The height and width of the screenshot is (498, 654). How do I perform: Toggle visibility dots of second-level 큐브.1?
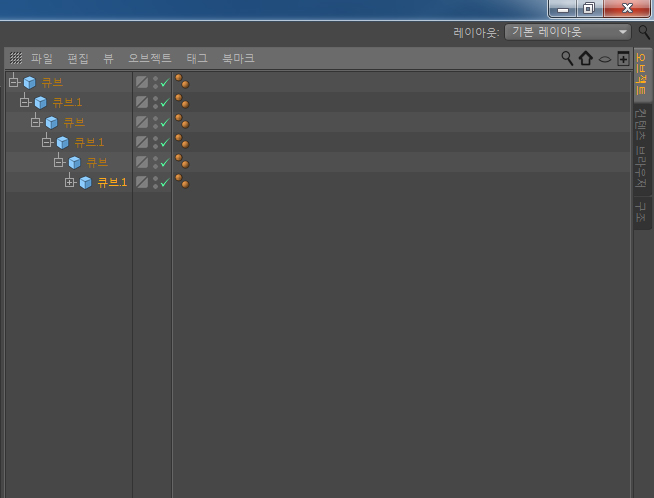pos(155,102)
